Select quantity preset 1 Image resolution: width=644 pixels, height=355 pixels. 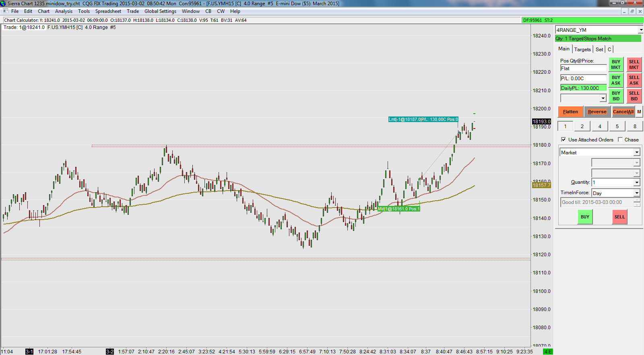click(x=565, y=126)
